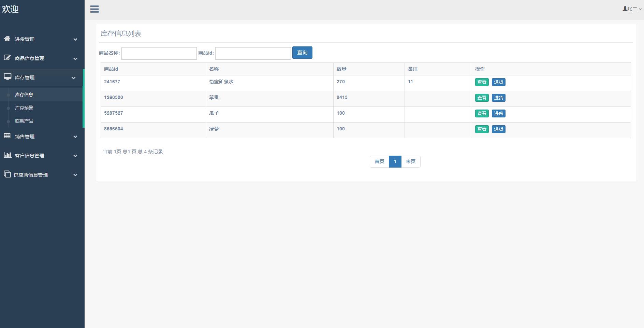Click the copy icon beside 供应商信息管理
This screenshot has height=328, width=644.
(x=7, y=174)
